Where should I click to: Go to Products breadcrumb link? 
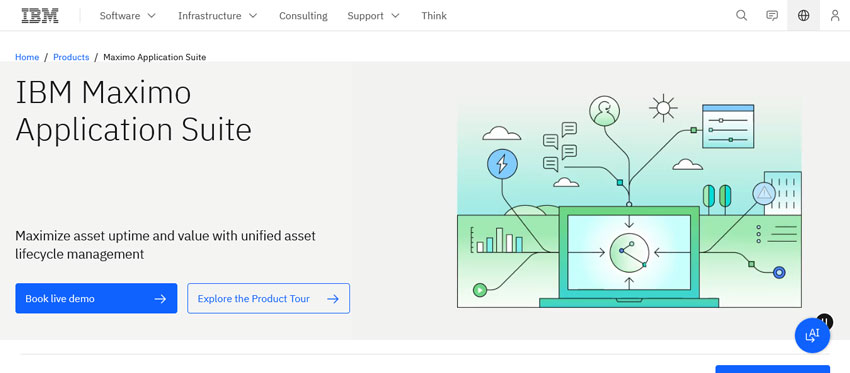71,57
